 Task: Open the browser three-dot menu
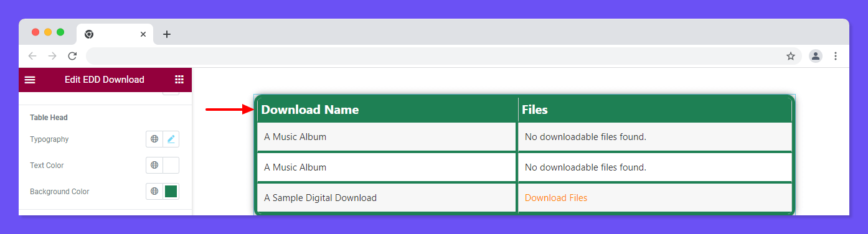(x=836, y=56)
